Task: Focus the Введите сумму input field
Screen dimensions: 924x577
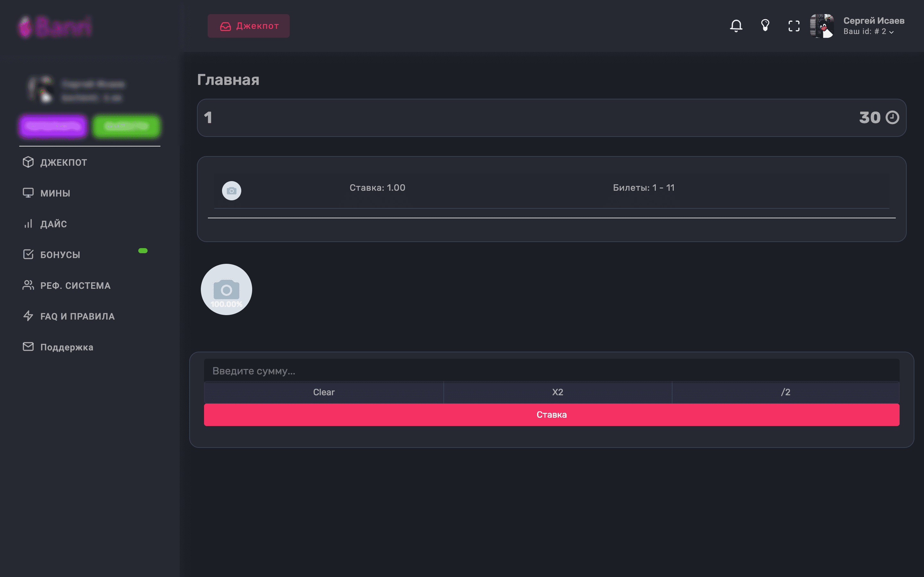Action: click(551, 371)
